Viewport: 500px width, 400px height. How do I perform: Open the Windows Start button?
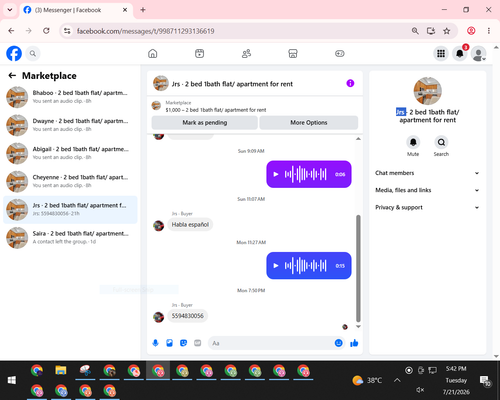12,380
